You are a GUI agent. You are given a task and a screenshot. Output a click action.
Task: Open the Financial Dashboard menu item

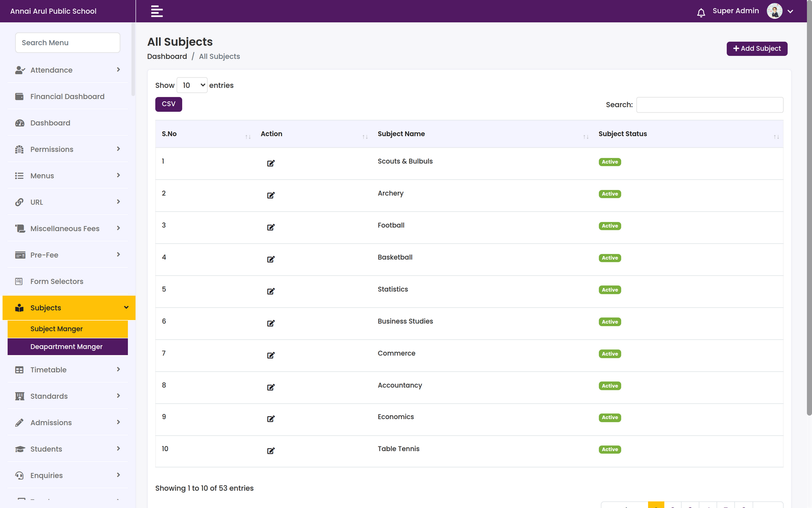point(68,97)
